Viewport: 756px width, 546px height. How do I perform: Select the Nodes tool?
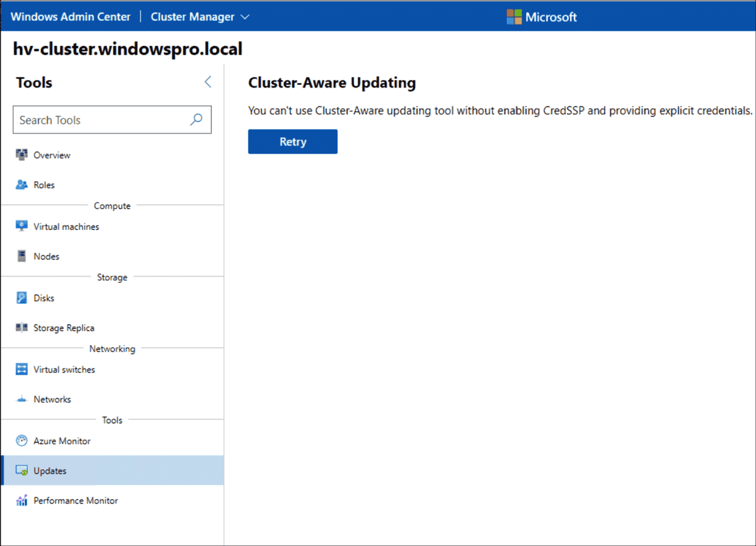point(47,256)
